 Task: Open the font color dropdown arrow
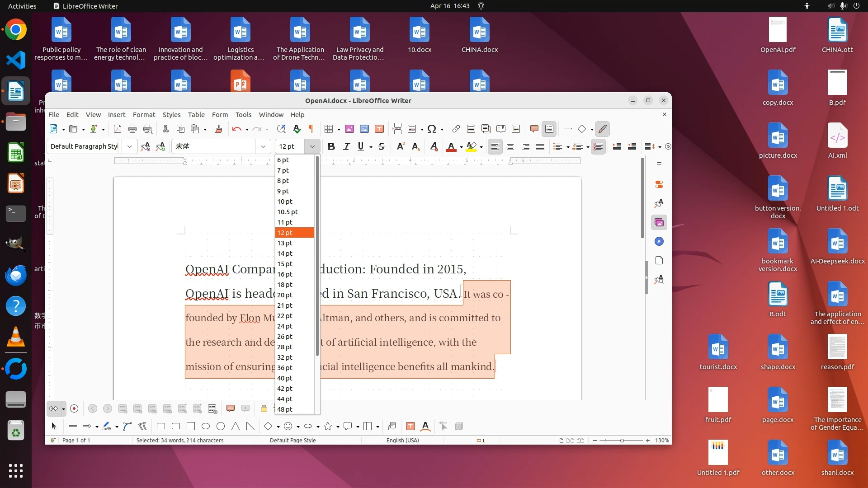tap(461, 147)
